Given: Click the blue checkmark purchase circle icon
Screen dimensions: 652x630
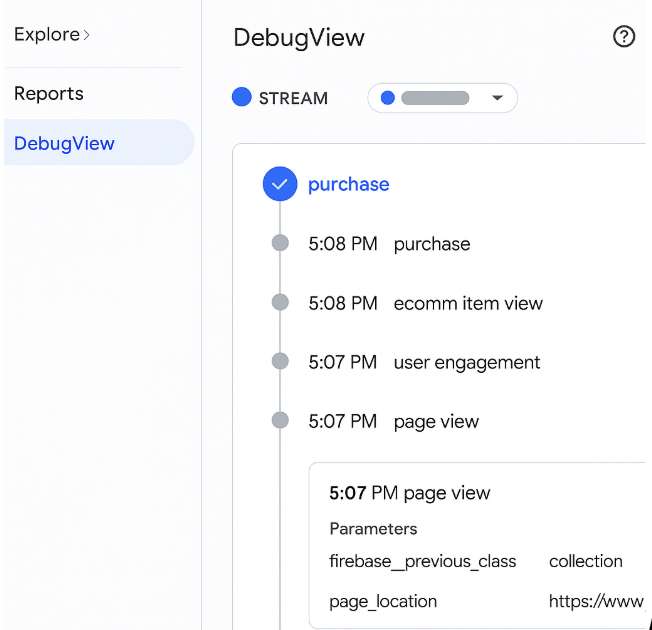Looking at the screenshot, I should point(280,184).
